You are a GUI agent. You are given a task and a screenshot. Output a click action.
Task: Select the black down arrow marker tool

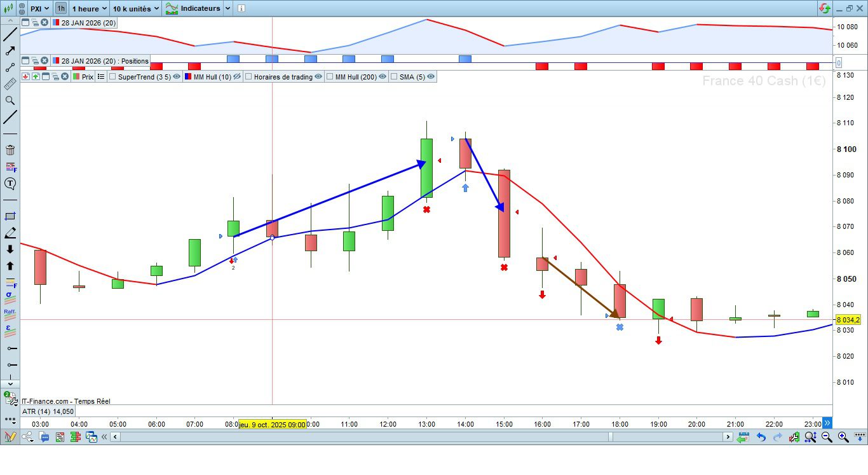coord(10,249)
